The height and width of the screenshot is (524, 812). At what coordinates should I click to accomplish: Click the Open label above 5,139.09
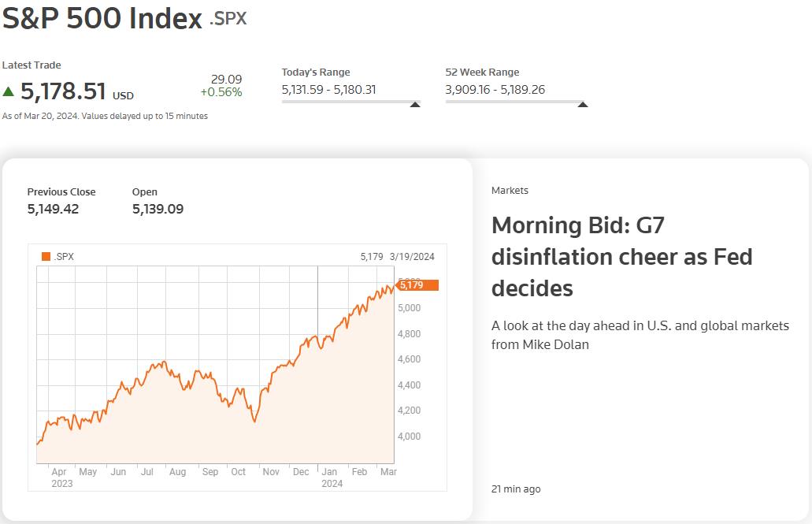tap(144, 191)
